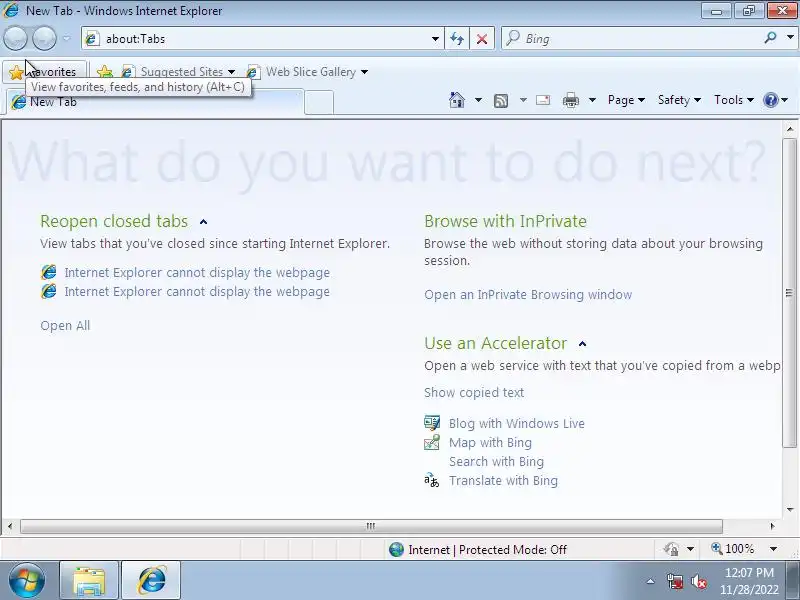Click Open an InPrivate Browsing window link

(x=528, y=295)
